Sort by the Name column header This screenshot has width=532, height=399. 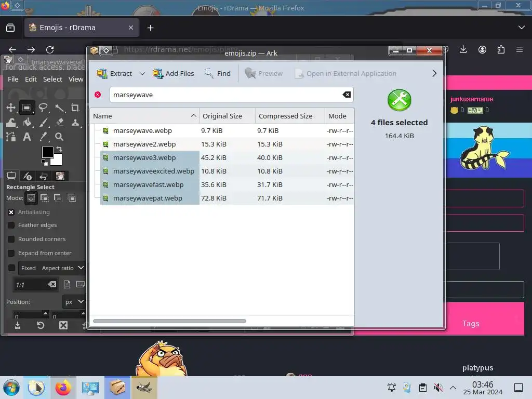tap(144, 116)
